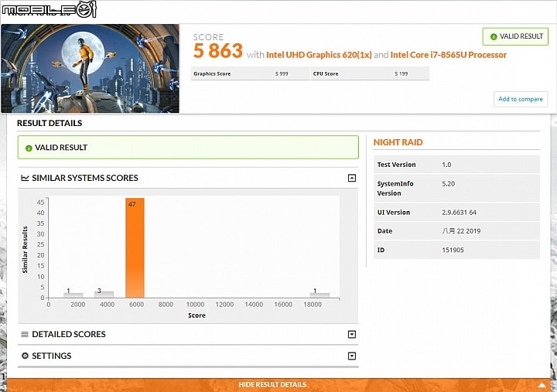Click Hide Result Details bar
Screen dimensions: 557x392
278,384
